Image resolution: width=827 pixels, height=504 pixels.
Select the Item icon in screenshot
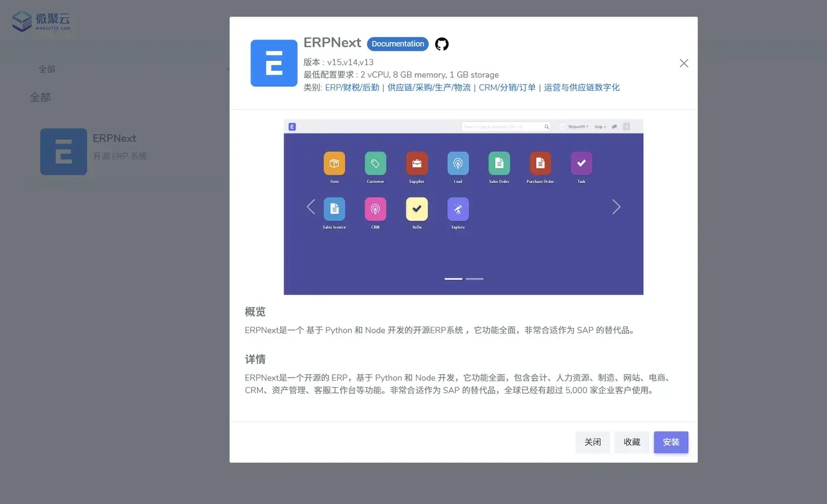(334, 163)
